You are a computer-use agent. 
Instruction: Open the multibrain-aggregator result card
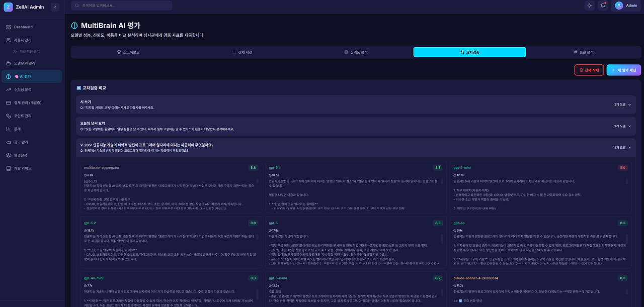click(x=171, y=186)
